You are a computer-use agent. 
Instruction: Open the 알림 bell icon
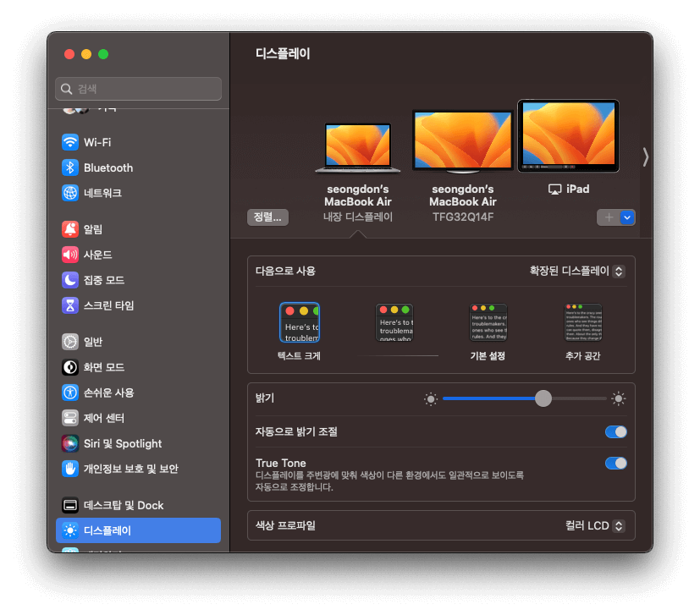click(x=70, y=229)
